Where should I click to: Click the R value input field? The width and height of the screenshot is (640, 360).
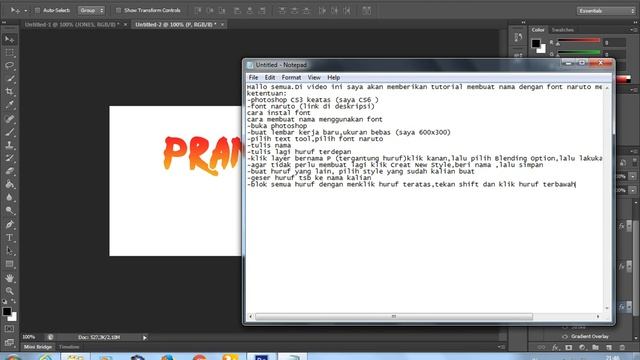615,42
